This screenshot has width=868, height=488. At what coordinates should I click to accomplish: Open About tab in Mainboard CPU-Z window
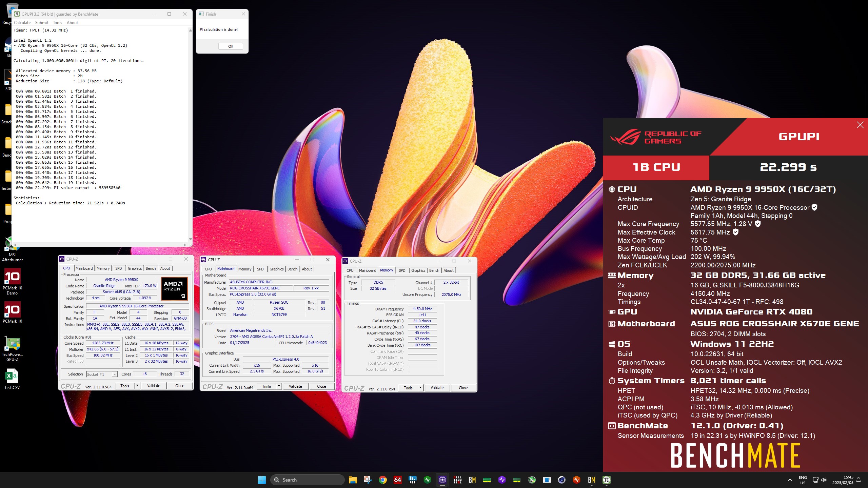307,269
